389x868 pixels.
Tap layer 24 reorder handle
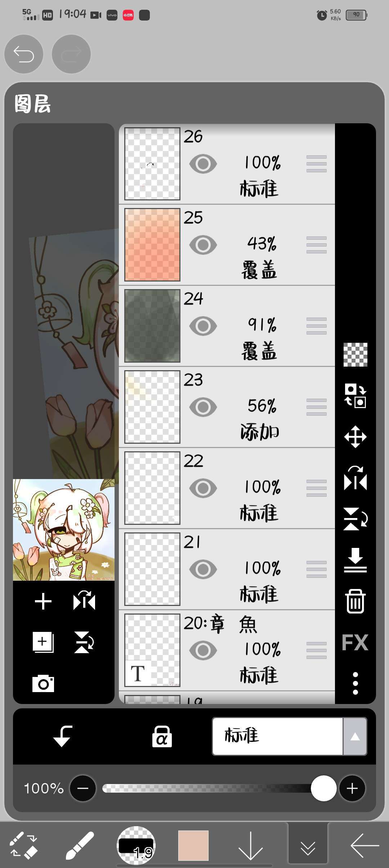click(317, 326)
